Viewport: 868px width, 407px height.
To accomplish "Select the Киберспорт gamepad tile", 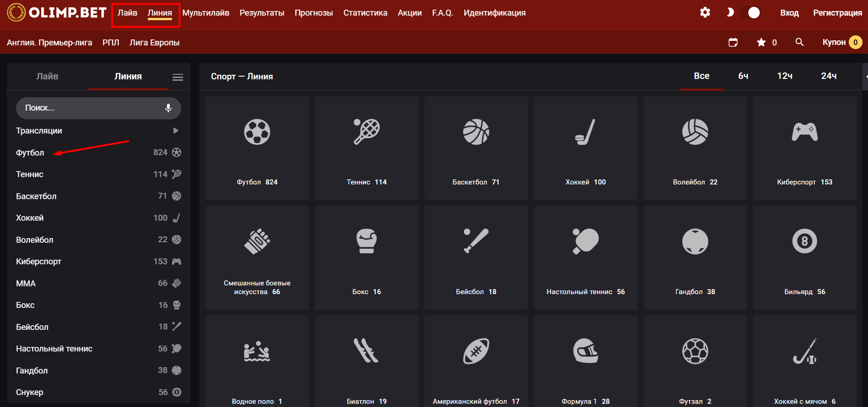I will click(x=804, y=148).
